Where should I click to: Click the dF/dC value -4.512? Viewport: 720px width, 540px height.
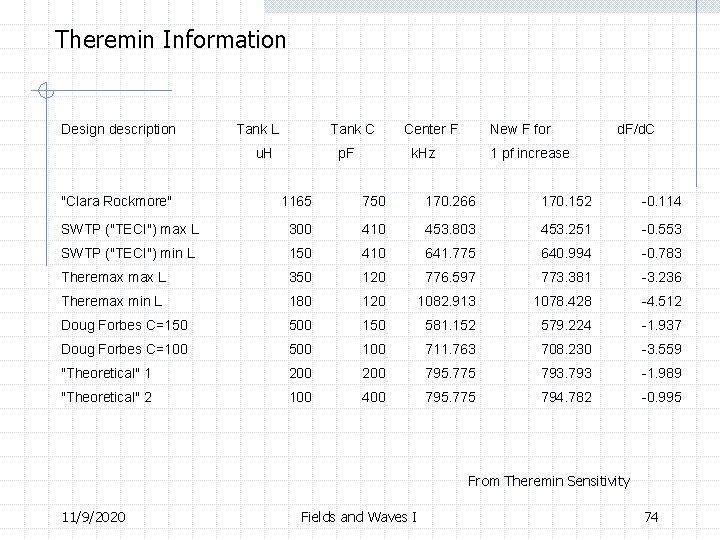[x=661, y=301]
